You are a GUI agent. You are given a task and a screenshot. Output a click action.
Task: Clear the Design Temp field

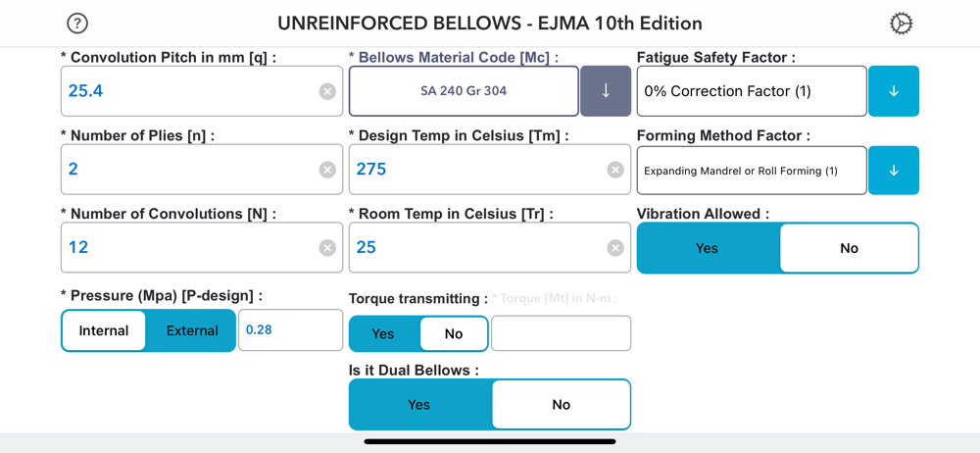(615, 170)
